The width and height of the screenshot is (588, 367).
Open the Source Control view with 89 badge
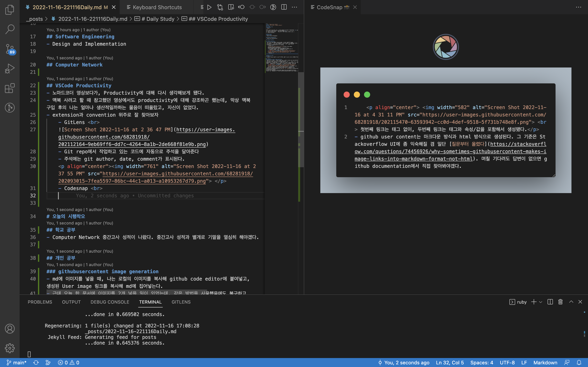pyautogui.click(x=10, y=49)
